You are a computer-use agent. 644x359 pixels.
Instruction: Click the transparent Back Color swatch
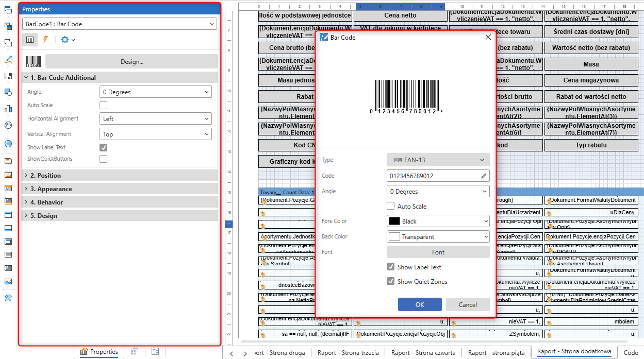(x=394, y=236)
